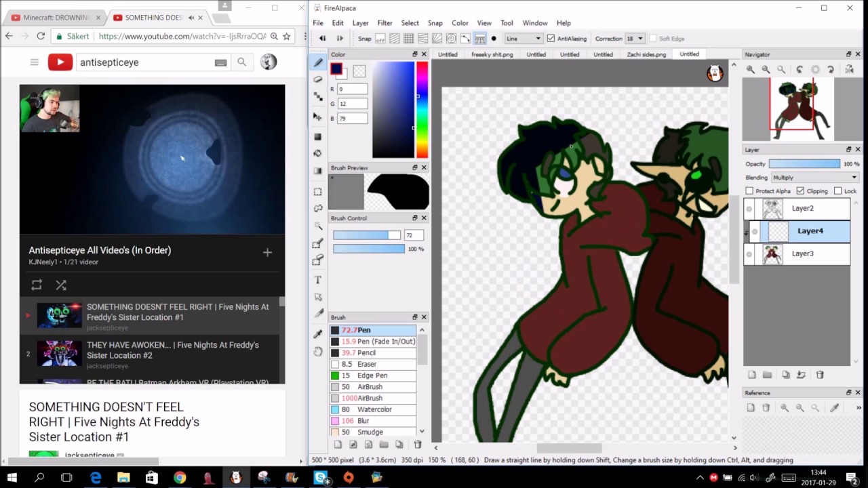Viewport: 868px width, 488px height.
Task: Hide Layer4 using its visibility toggle
Action: 755,232
